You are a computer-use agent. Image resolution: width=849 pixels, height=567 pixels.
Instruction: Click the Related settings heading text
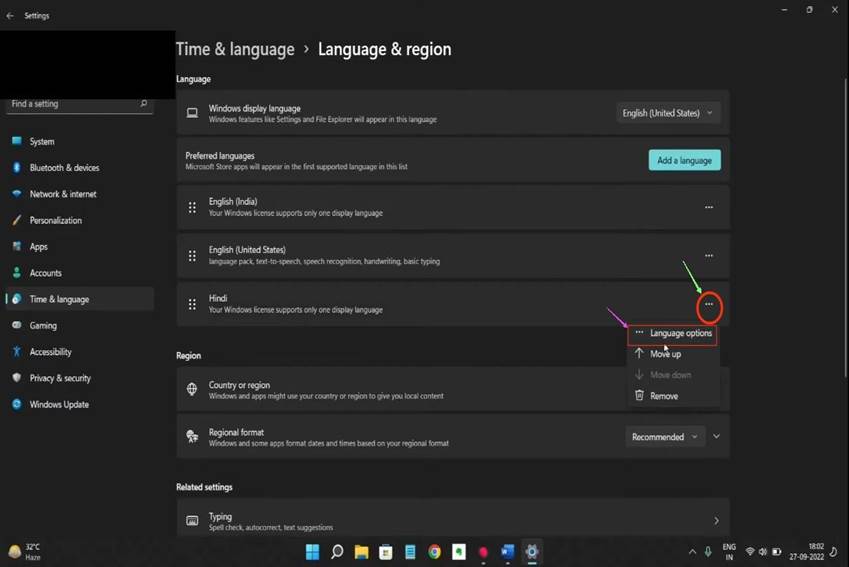[204, 487]
